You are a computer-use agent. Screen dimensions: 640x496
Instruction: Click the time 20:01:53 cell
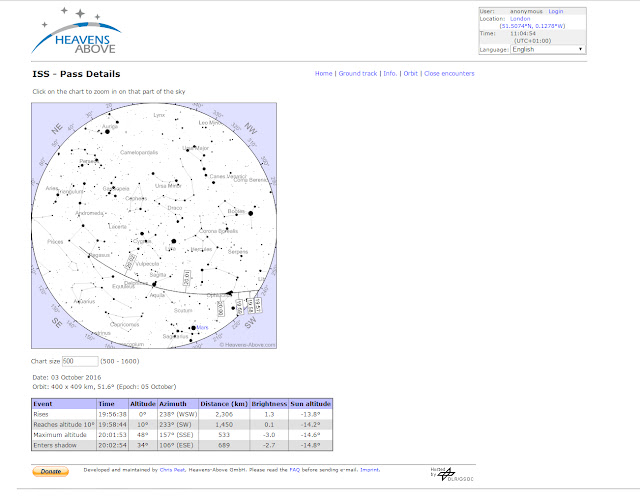112,435
